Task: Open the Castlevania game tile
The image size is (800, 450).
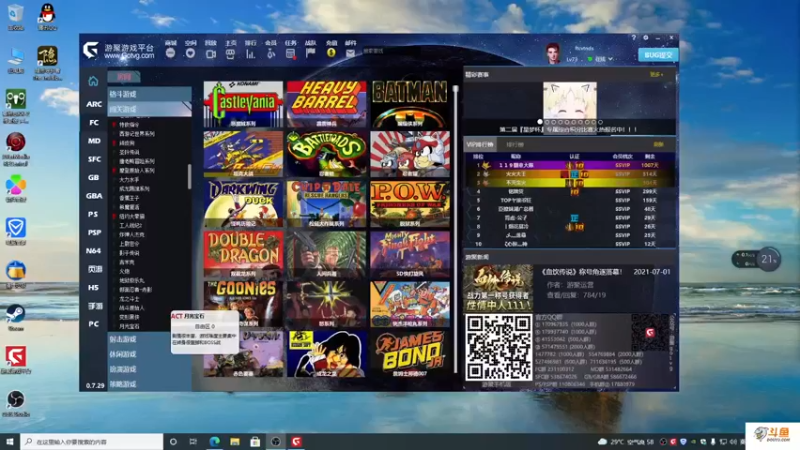Action: (x=243, y=104)
